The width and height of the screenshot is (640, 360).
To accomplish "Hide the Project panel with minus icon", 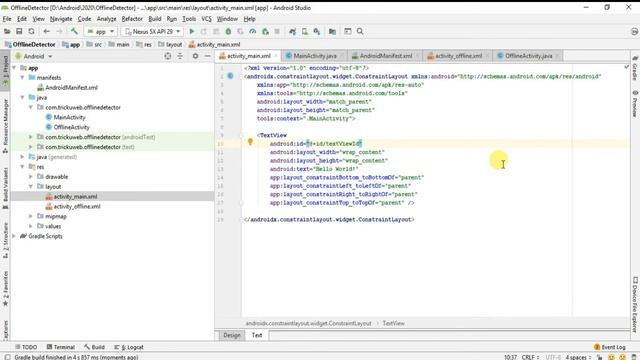I will 207,56.
